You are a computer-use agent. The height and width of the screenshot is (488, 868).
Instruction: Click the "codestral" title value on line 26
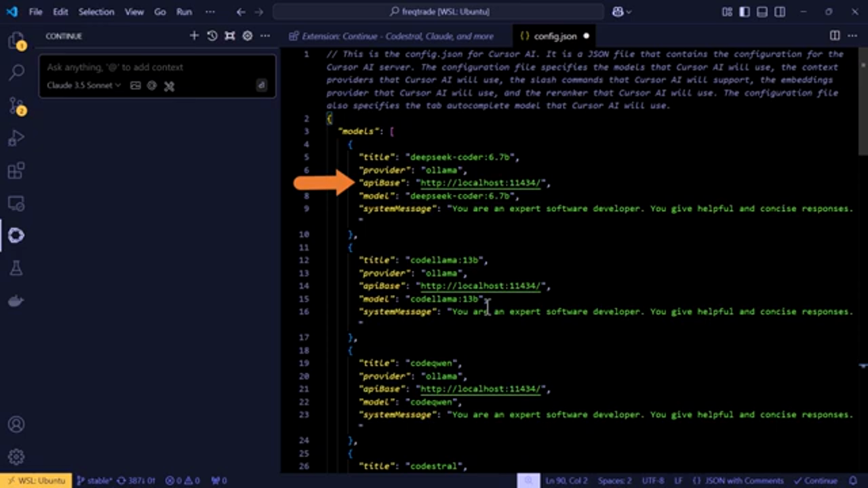[435, 466]
